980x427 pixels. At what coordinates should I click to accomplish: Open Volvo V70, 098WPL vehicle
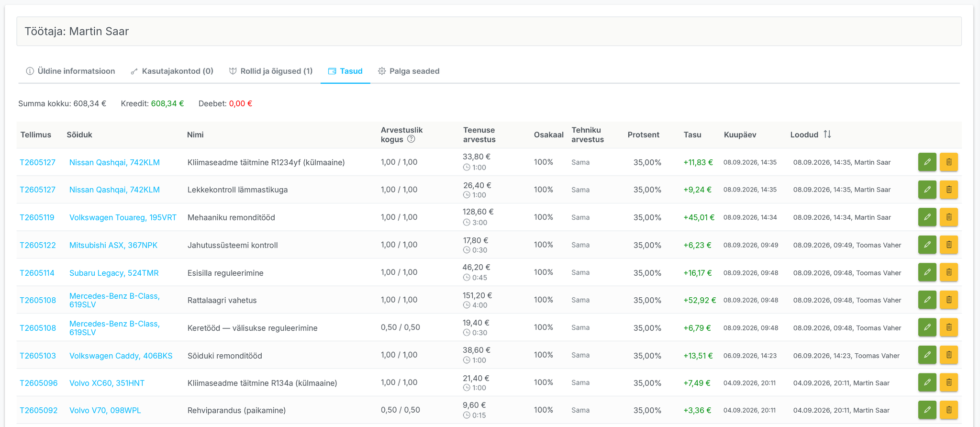[105, 410]
